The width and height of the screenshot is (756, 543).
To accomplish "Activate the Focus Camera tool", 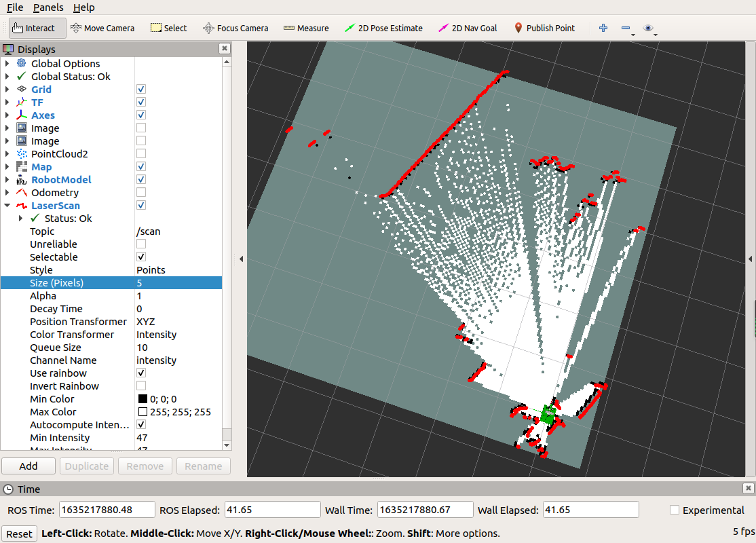I will click(235, 28).
